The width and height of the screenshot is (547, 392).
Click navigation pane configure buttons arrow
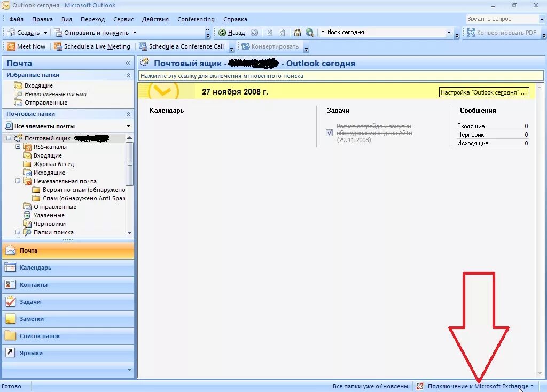[129, 370]
